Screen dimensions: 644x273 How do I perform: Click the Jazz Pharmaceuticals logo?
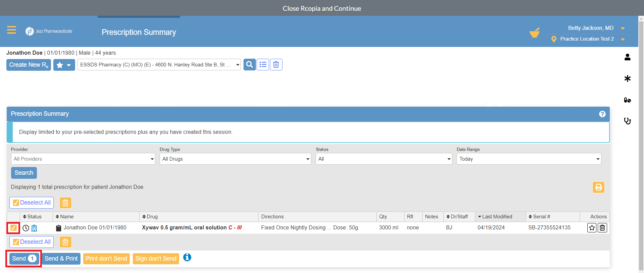pos(49,31)
